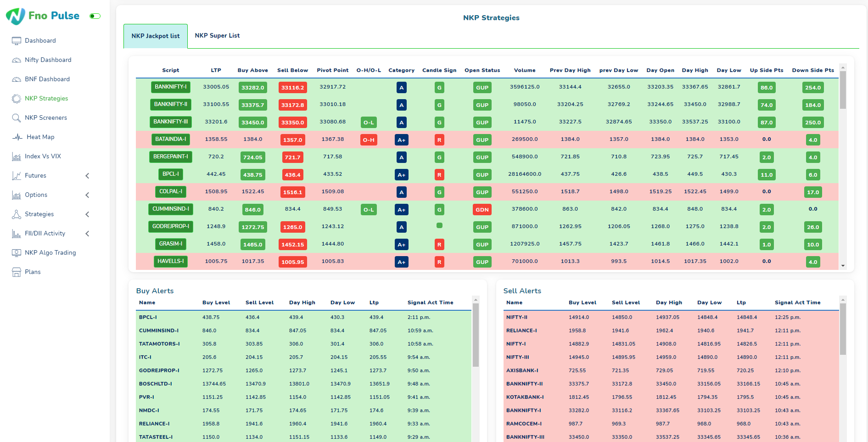Expand the Strategies submenu chevron
The image size is (868, 442).
click(x=87, y=214)
